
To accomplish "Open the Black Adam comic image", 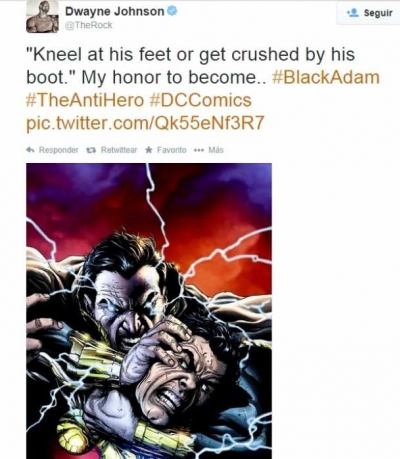I will pos(149,311).
